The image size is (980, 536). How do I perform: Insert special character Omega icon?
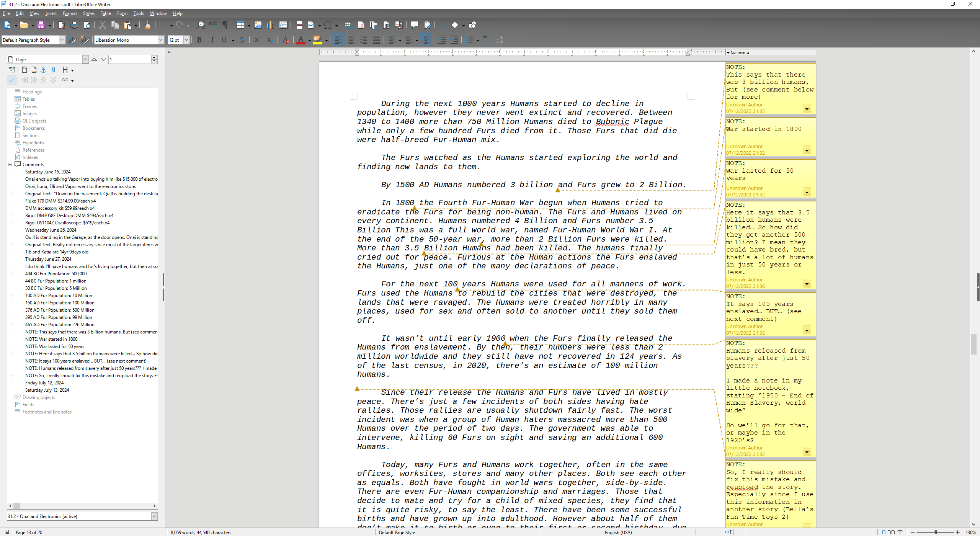coord(328,25)
